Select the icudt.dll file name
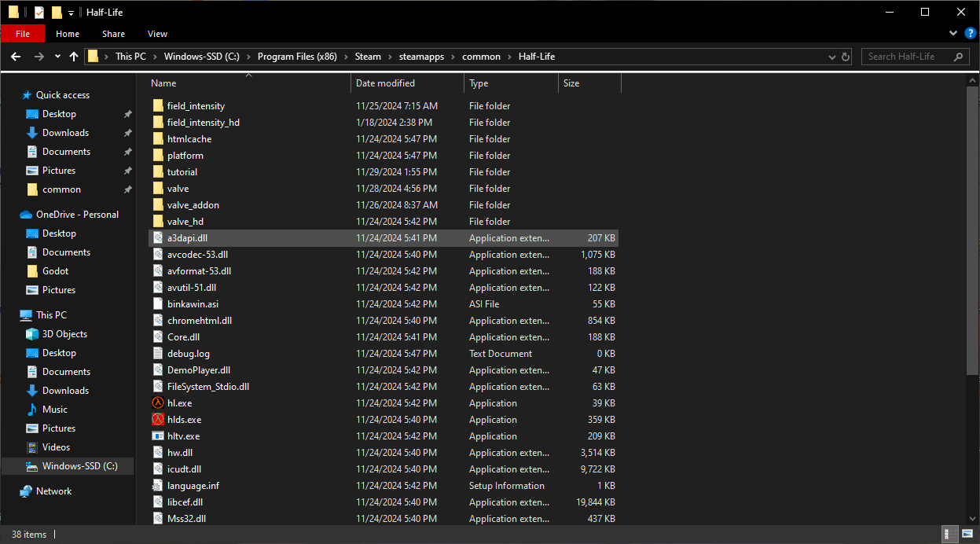The width and height of the screenshot is (980, 544). (x=184, y=469)
